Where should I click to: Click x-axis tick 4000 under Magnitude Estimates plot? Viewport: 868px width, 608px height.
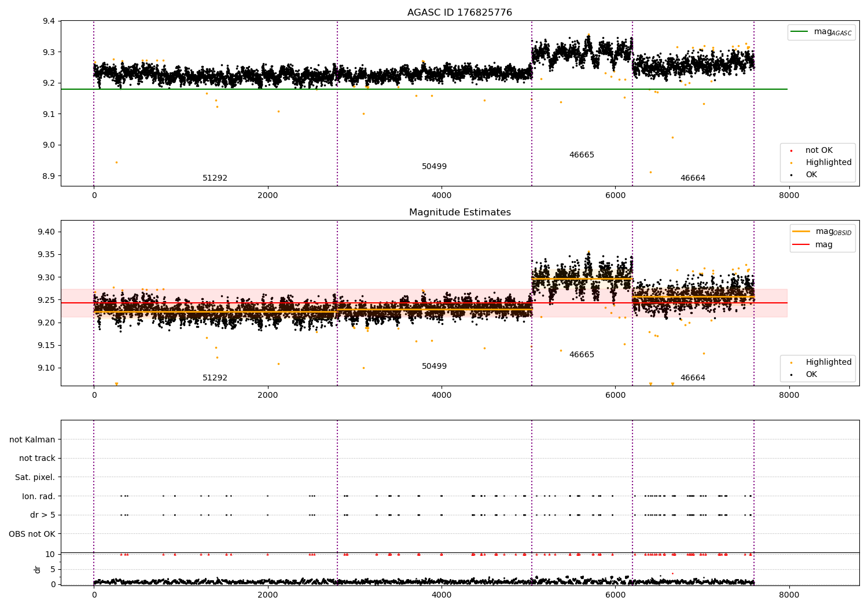pos(442,395)
